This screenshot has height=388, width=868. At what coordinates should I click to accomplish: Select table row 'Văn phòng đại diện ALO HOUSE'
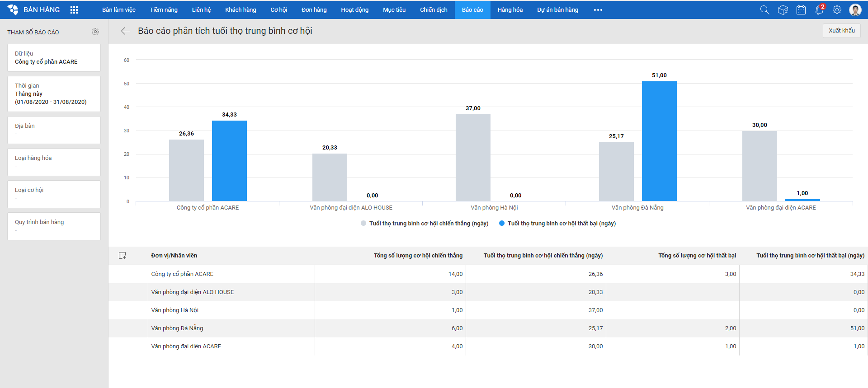(x=488, y=292)
